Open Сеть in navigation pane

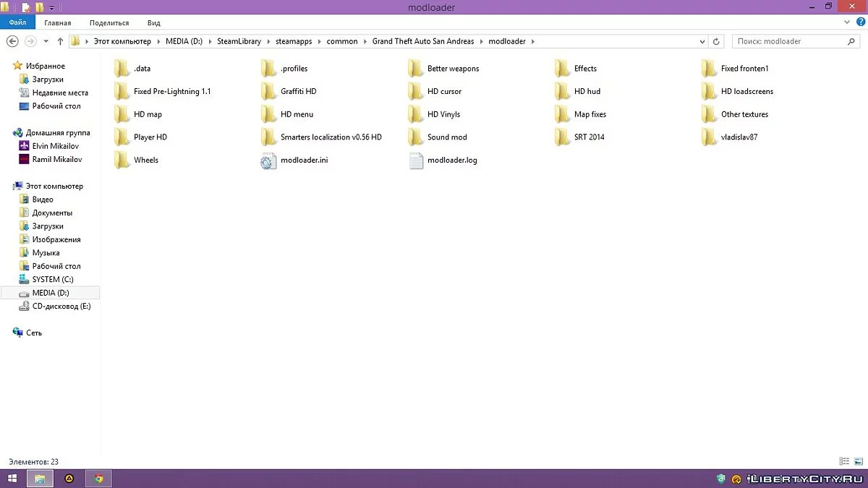click(34, 333)
